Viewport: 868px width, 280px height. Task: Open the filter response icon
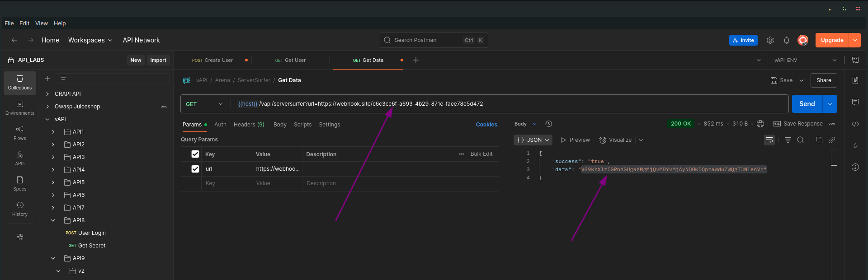788,140
